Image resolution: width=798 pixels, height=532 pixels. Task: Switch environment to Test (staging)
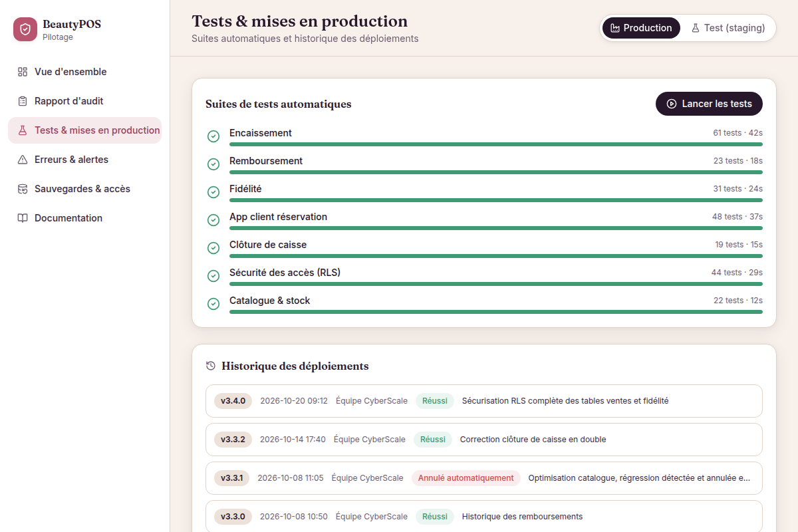coord(728,28)
